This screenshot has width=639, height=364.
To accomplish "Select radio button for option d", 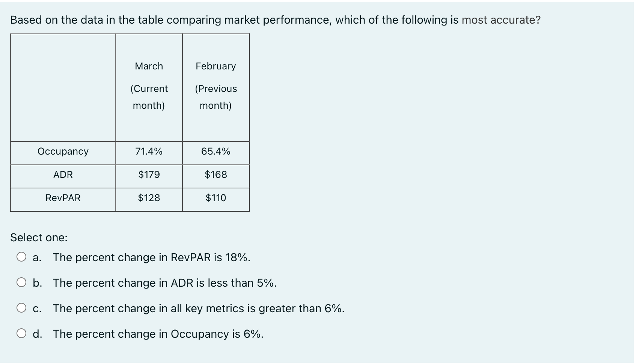I will coord(21,333).
